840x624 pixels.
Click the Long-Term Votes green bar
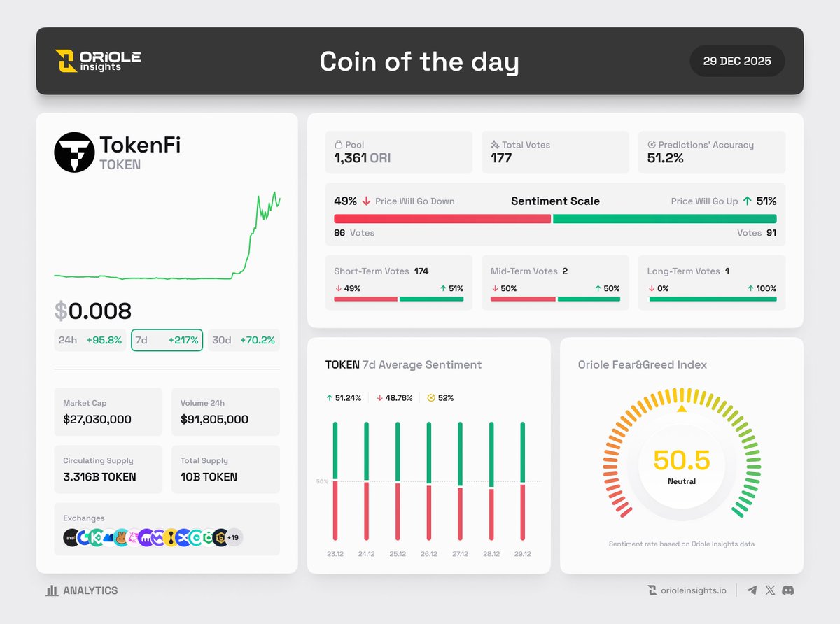click(x=713, y=299)
